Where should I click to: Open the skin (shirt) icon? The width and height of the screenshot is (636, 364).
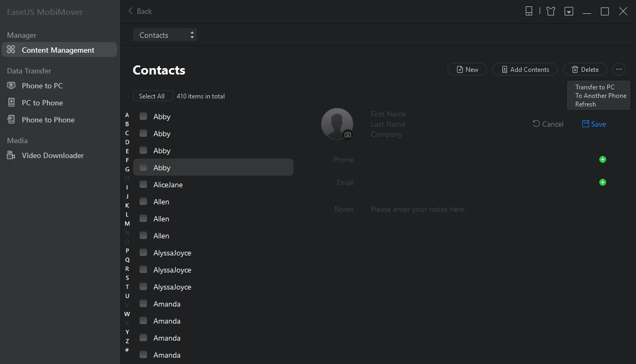(x=551, y=11)
